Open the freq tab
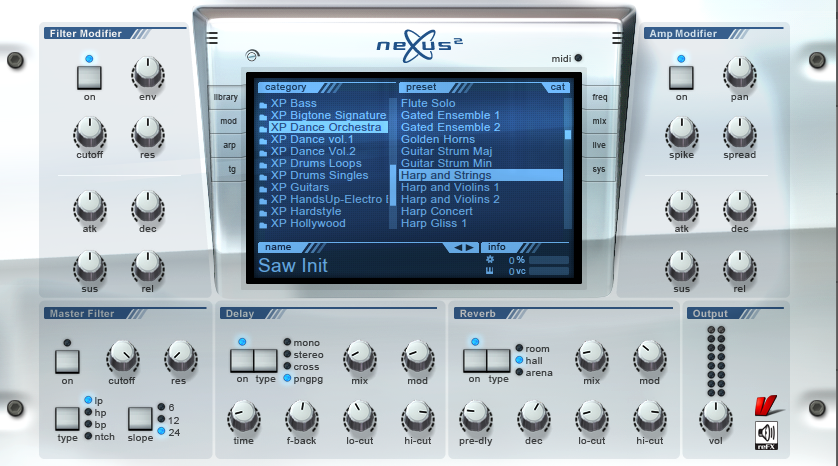 [x=599, y=97]
